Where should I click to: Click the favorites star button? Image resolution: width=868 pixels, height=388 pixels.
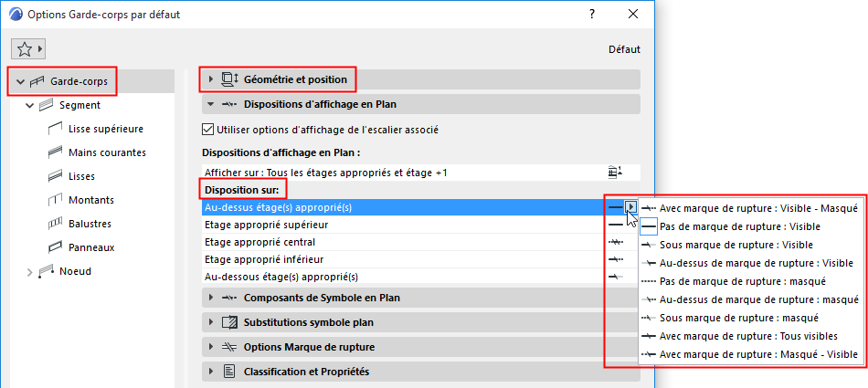click(x=25, y=48)
